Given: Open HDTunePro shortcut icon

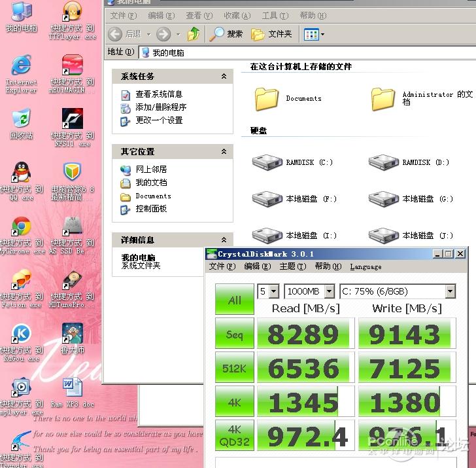Looking at the screenshot, I should pos(72,279).
